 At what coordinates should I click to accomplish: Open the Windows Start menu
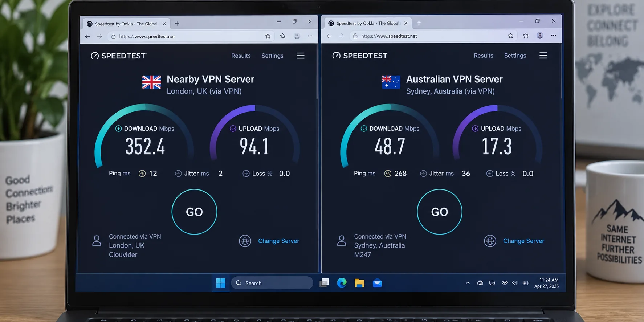point(221,283)
